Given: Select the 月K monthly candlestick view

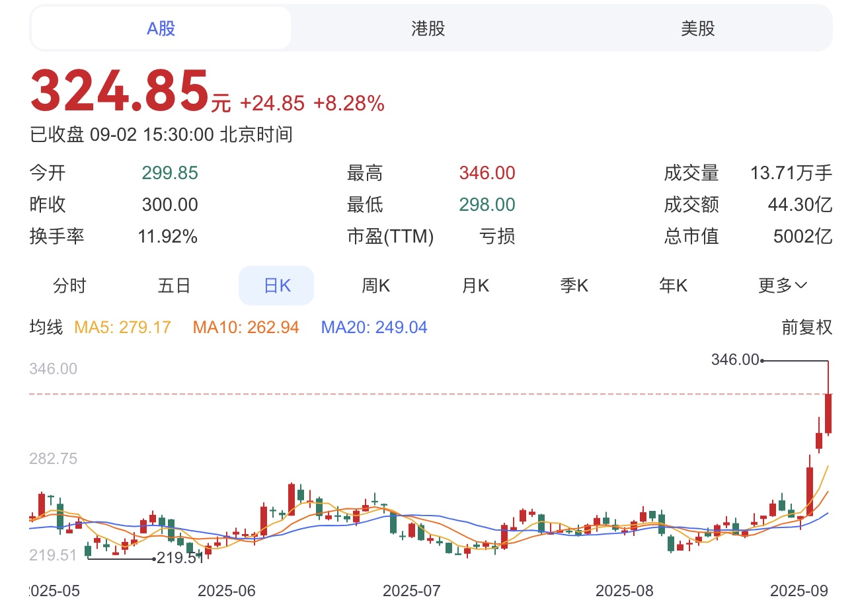Looking at the screenshot, I should [x=475, y=286].
